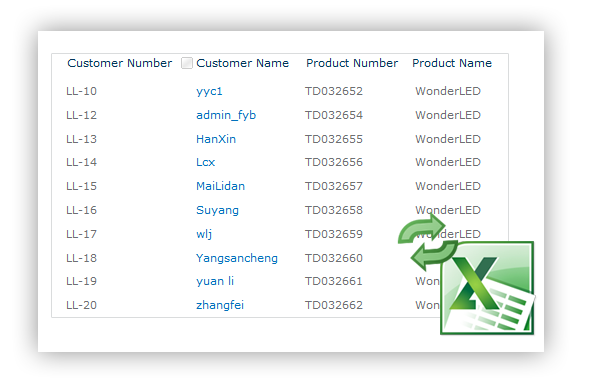Click the Excel spreadsheet logo icon
The width and height of the screenshot is (594, 386).
[487, 288]
